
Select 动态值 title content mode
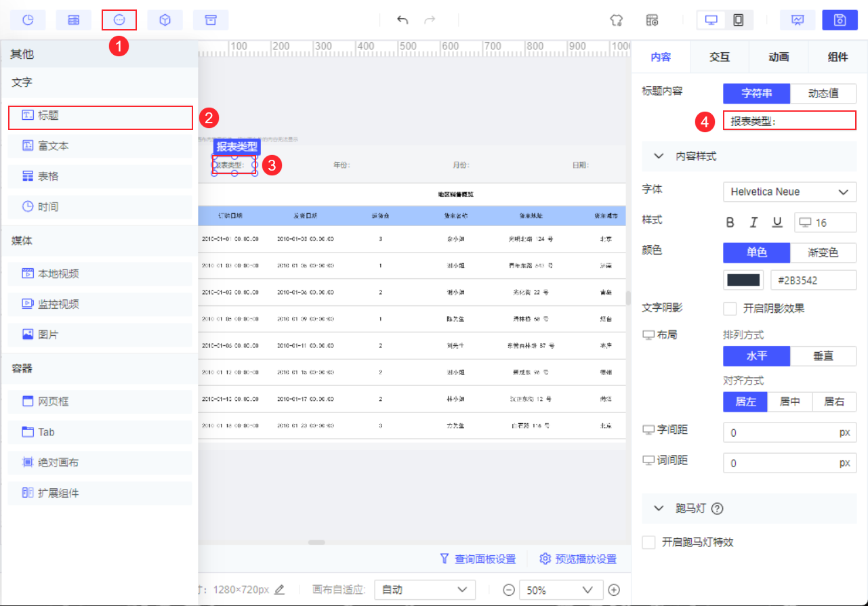click(823, 93)
